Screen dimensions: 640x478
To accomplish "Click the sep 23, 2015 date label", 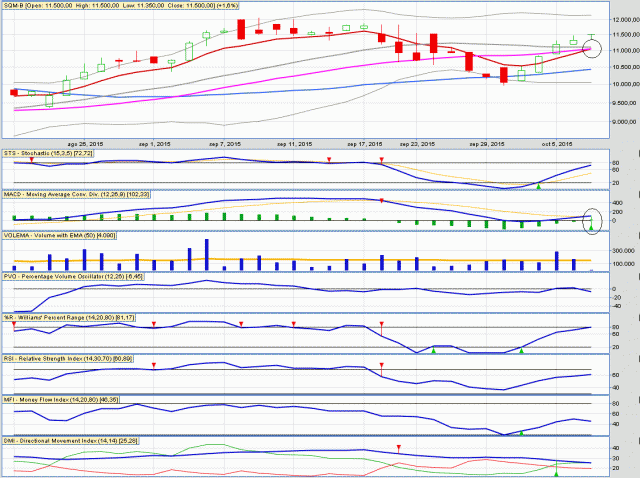I will (417, 144).
